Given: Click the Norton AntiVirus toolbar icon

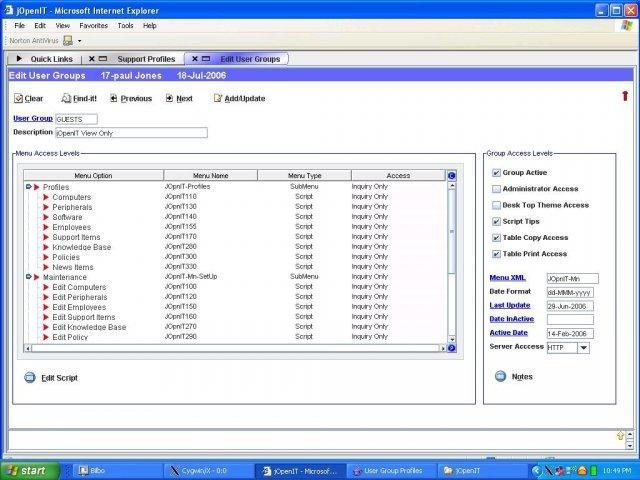Looking at the screenshot, I should click(x=68, y=40).
